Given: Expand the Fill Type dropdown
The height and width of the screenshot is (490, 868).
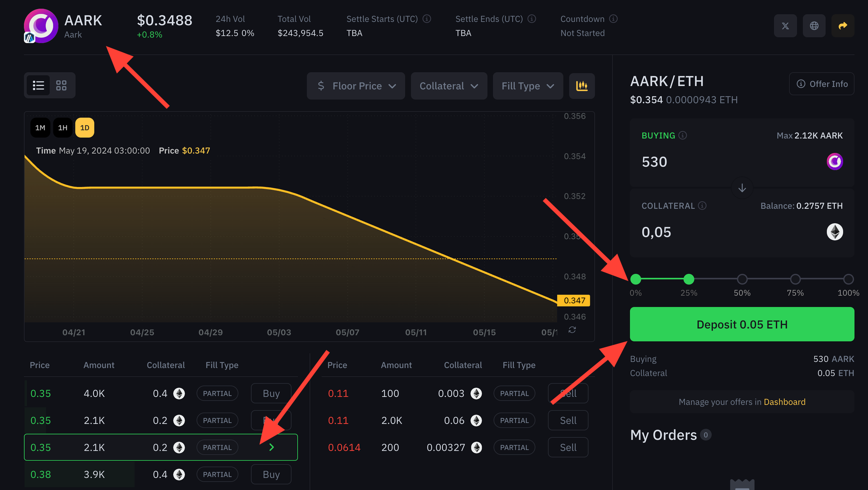Looking at the screenshot, I should [528, 86].
